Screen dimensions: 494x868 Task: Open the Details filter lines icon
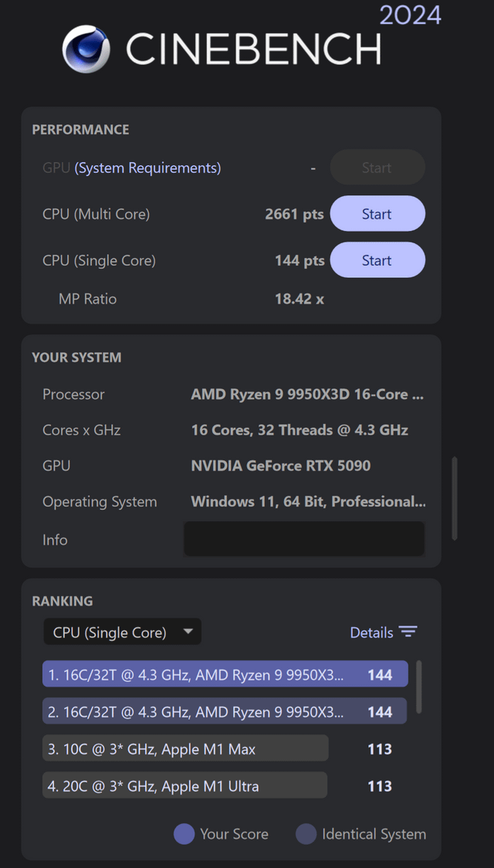pos(408,632)
